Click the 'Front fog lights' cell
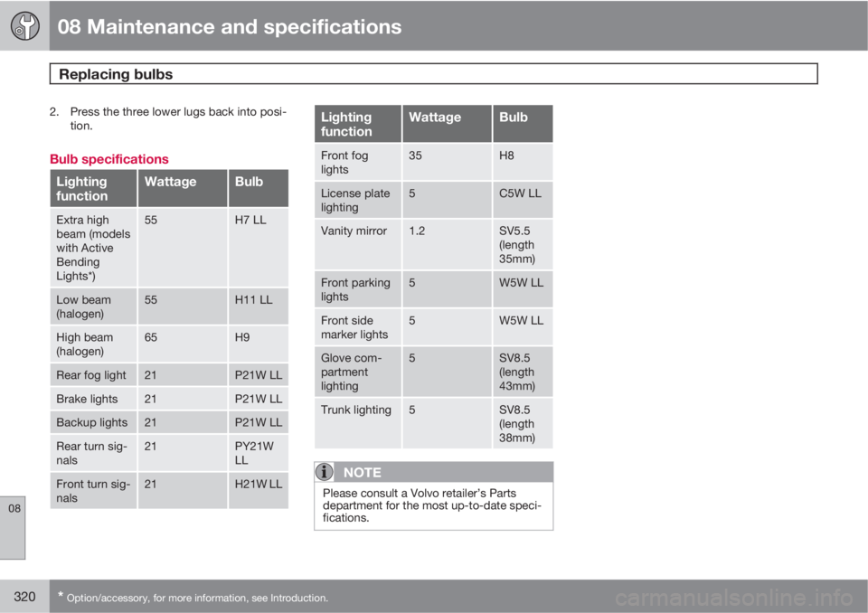Screen dimensions: 868x613 pyautogui.click(x=358, y=162)
